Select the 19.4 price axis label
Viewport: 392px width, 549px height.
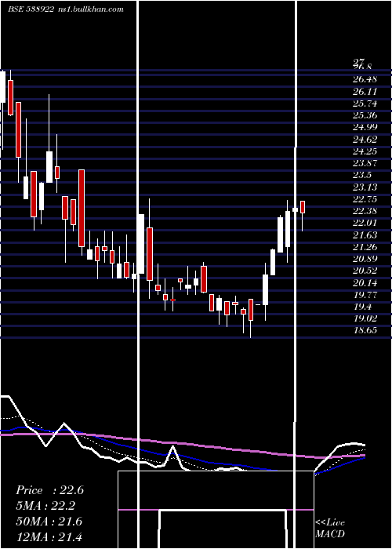point(362,307)
